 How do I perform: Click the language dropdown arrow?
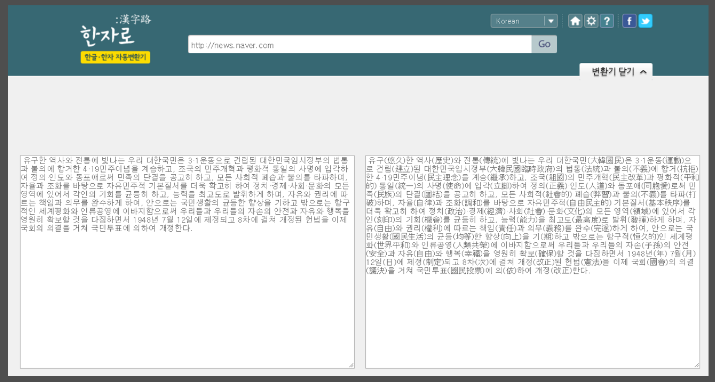click(x=551, y=21)
